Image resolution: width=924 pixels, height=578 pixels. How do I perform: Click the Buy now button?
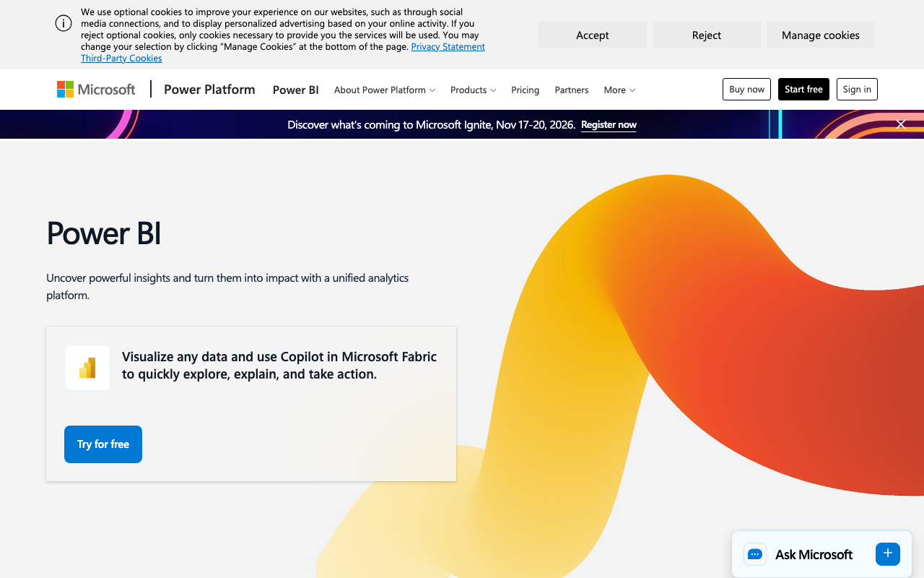(746, 89)
